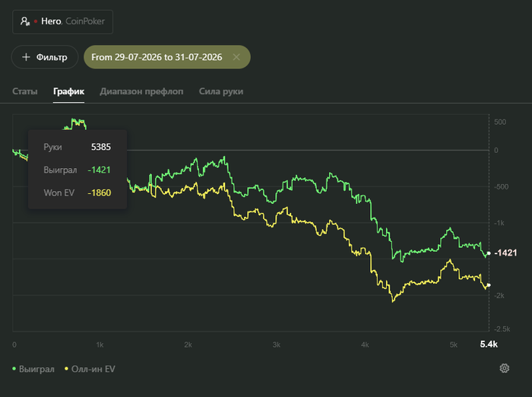Click the green Выиграл legend dot
The width and height of the screenshot is (532, 397).
click(x=14, y=369)
